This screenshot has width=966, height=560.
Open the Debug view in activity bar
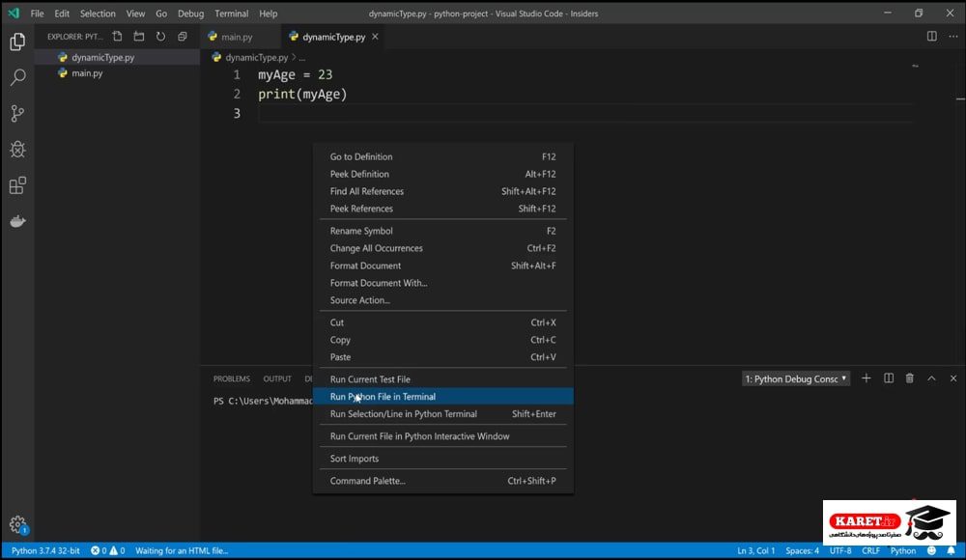coord(17,149)
